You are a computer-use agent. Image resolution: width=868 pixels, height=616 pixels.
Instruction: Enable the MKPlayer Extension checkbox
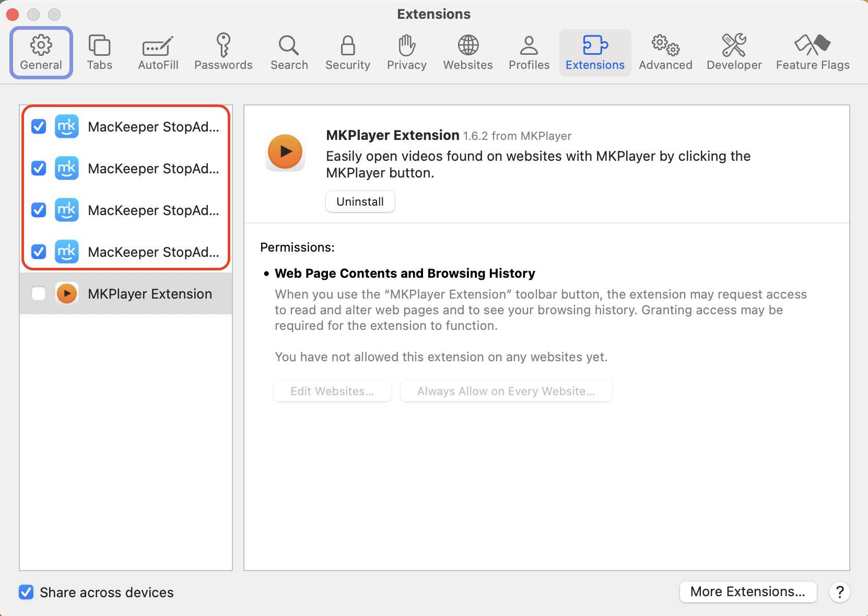(39, 293)
